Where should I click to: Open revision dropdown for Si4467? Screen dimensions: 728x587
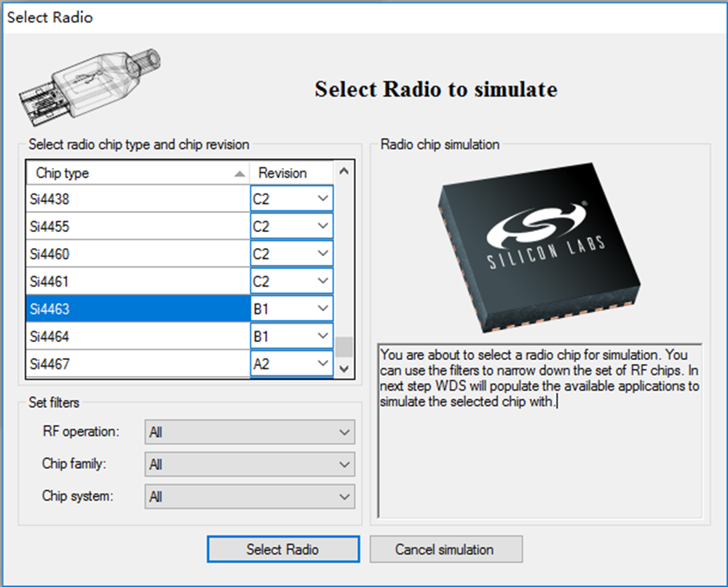[323, 364]
